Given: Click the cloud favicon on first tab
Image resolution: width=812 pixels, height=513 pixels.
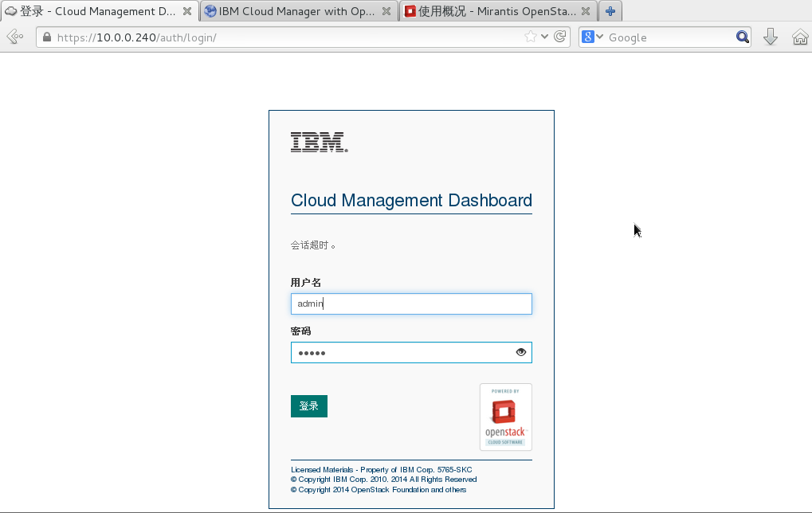Looking at the screenshot, I should coord(11,11).
